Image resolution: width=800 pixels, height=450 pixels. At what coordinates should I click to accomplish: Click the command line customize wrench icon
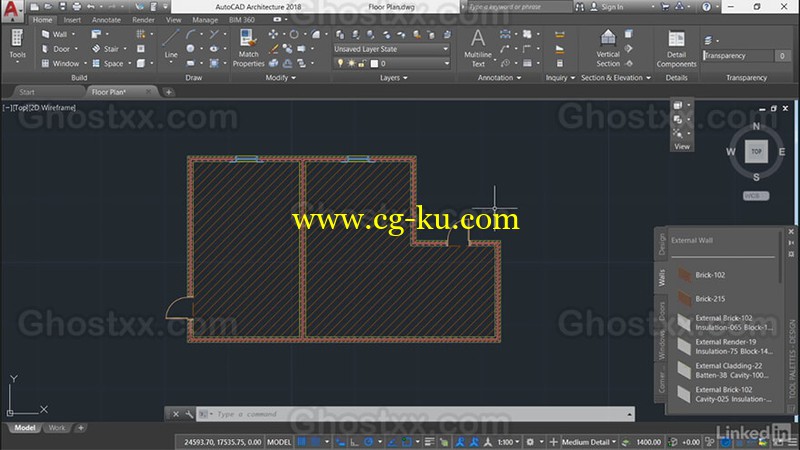189,414
